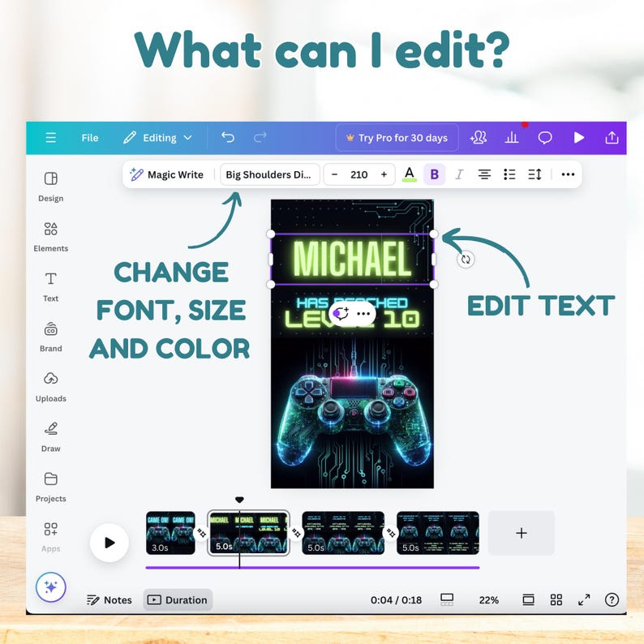Open the text color picker
644x644 pixels.
tap(409, 174)
